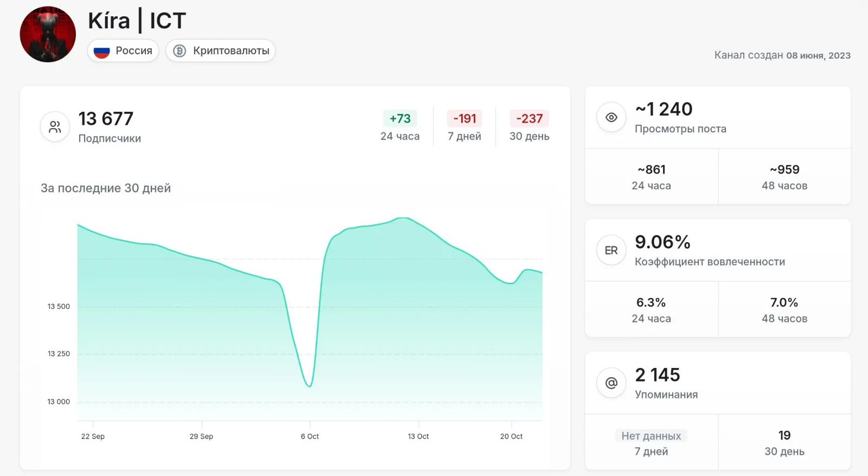Select the -237 thirty-day change badge
Viewport: 868px width, 476px height.
(x=529, y=118)
